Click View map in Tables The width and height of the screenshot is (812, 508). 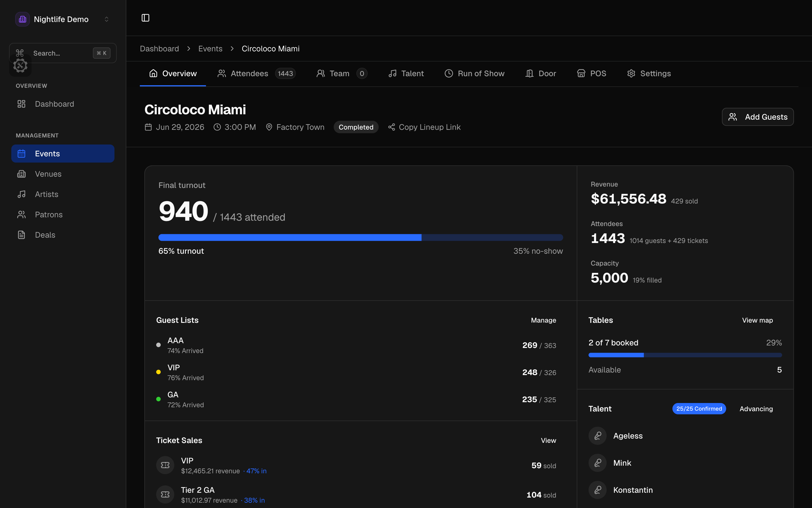(x=757, y=320)
